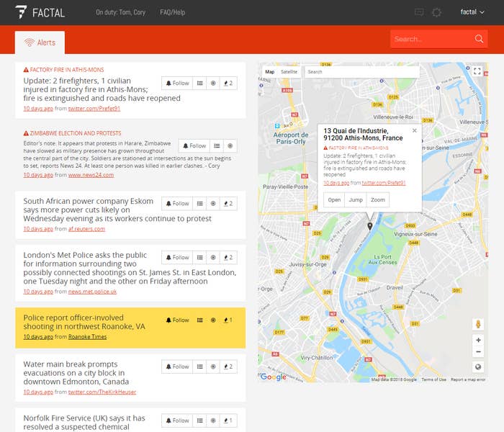Open list icon on Athis-Mons fire alert
Image resolution: width=504 pixels, height=432 pixels.
tap(199, 84)
